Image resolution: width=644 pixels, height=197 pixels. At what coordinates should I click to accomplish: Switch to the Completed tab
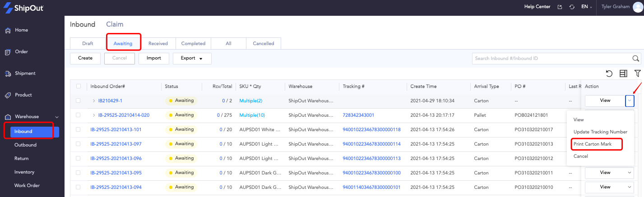(x=193, y=44)
